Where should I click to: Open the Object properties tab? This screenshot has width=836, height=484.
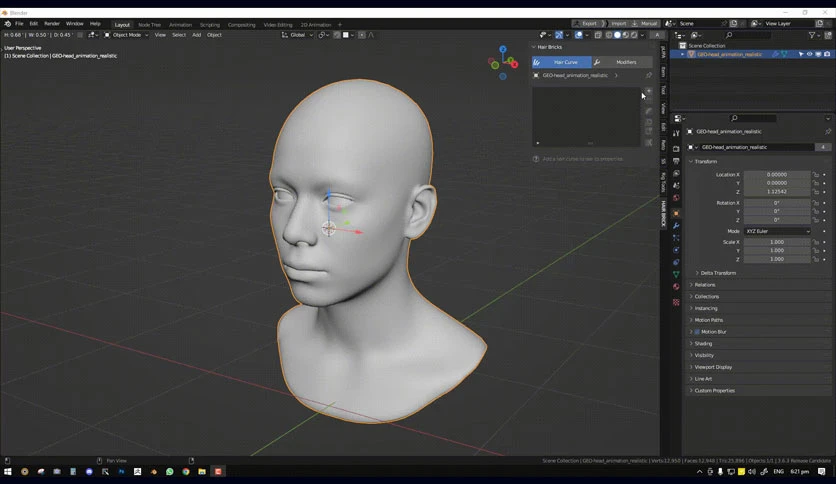pyautogui.click(x=676, y=213)
